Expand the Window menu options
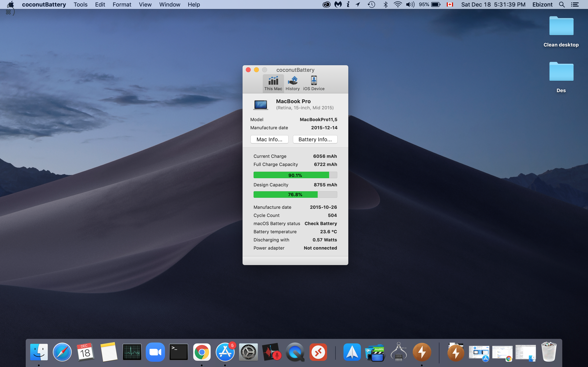 [169, 5]
